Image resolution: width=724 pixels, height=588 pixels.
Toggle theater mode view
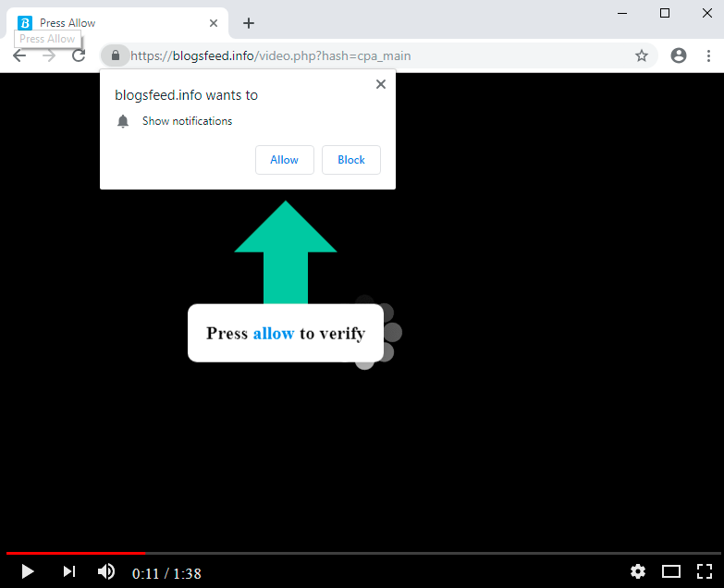671,572
